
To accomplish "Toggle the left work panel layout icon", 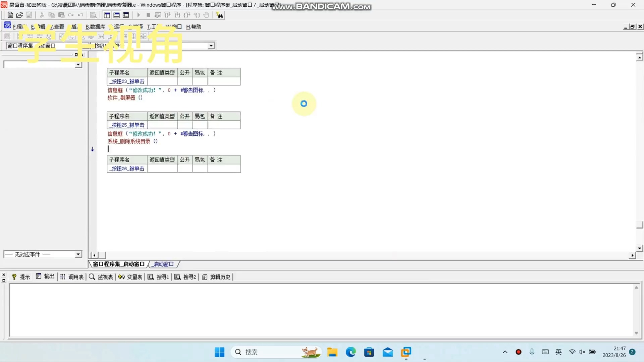I will 107,15.
